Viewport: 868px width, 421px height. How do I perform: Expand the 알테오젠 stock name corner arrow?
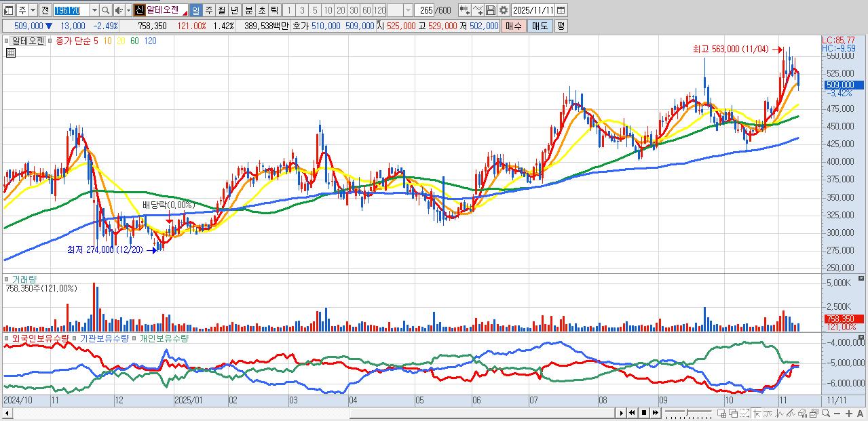[185, 14]
